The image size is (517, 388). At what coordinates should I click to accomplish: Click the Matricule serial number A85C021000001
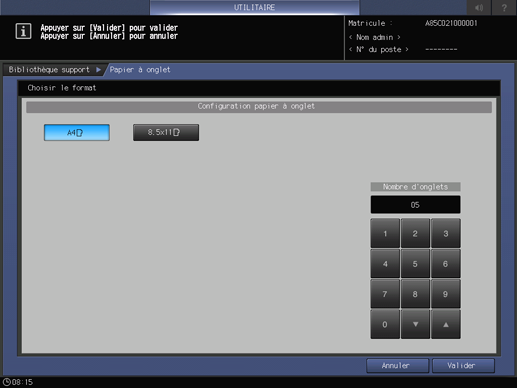(x=451, y=23)
